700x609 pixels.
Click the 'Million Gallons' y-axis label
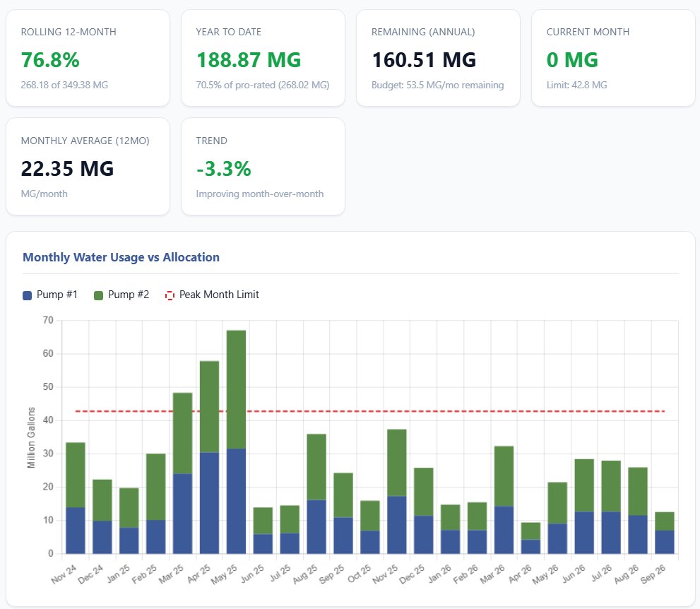pyautogui.click(x=31, y=437)
